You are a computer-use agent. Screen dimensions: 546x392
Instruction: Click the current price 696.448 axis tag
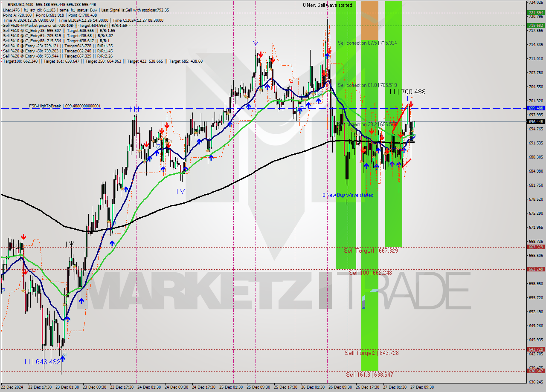point(536,121)
